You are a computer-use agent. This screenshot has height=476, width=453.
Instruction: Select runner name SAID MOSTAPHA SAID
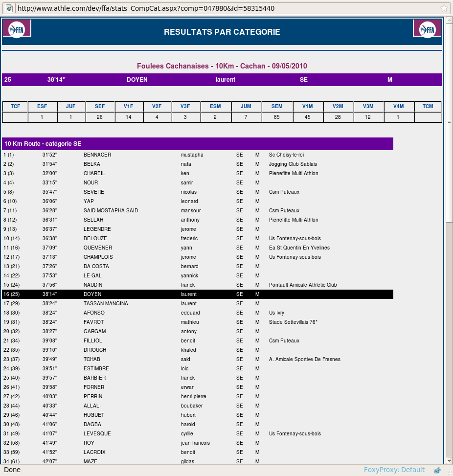(111, 210)
